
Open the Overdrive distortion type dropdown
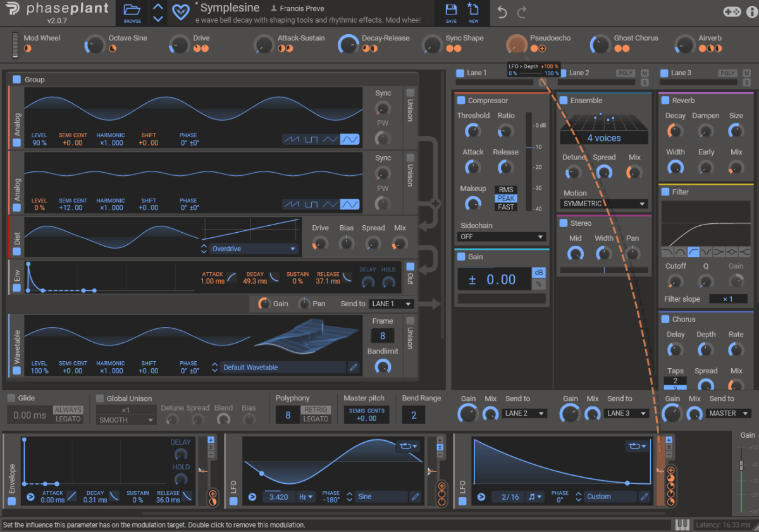[x=254, y=249]
